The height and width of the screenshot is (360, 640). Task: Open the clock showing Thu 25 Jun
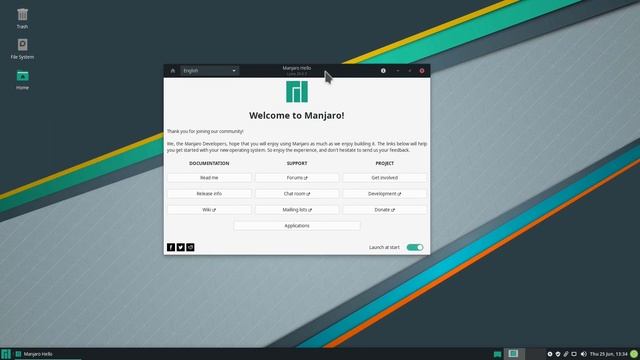(x=609, y=354)
